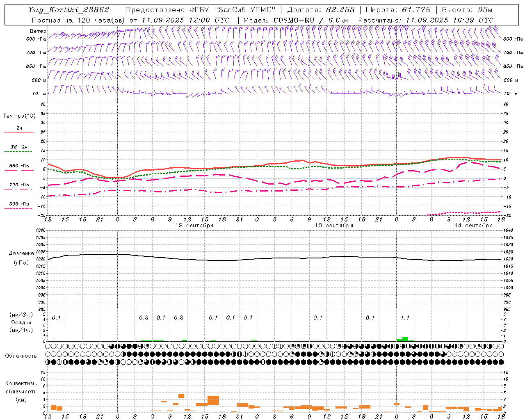The width and height of the screenshot is (525, 420).
Task: Click the Облачность cloudiness label
Action: click(21, 356)
